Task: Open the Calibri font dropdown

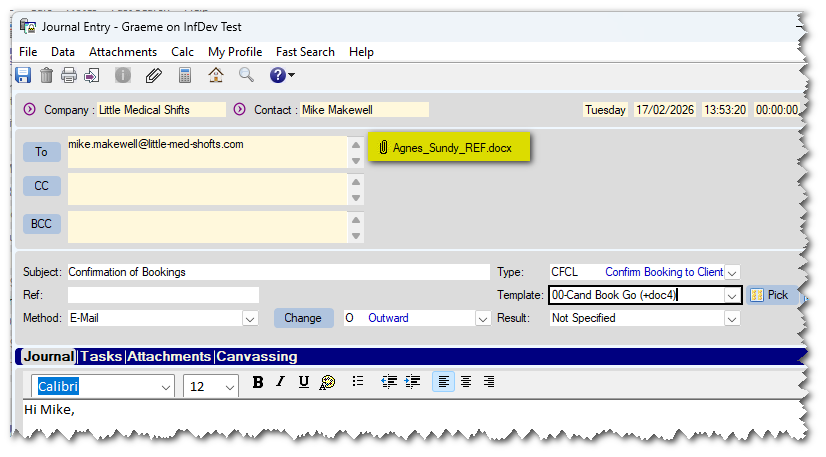Action: point(166,387)
